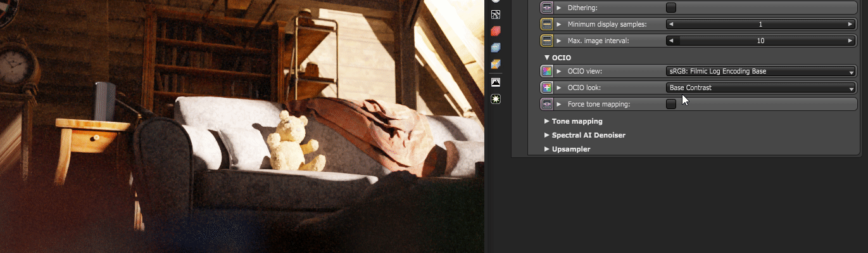Expand the Dithering row arrow
Viewport: 868px width, 253px height.
(x=559, y=8)
